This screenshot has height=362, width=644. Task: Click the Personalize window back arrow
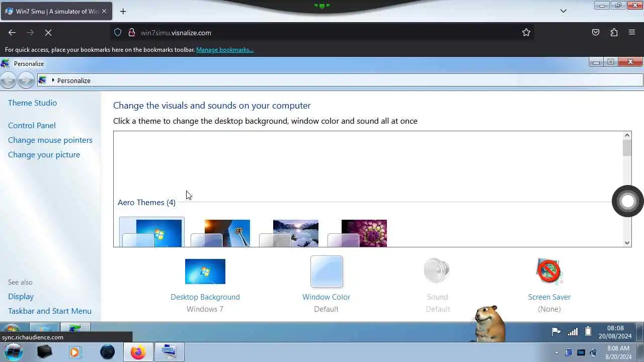(x=8, y=80)
